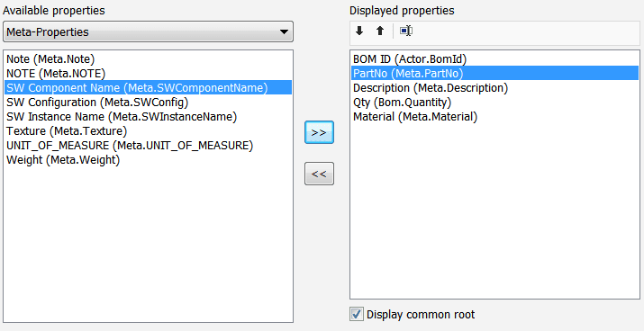This screenshot has height=331, width=644.
Task: Select UNIT_OF_MEASURE property entry
Action: pos(149,145)
